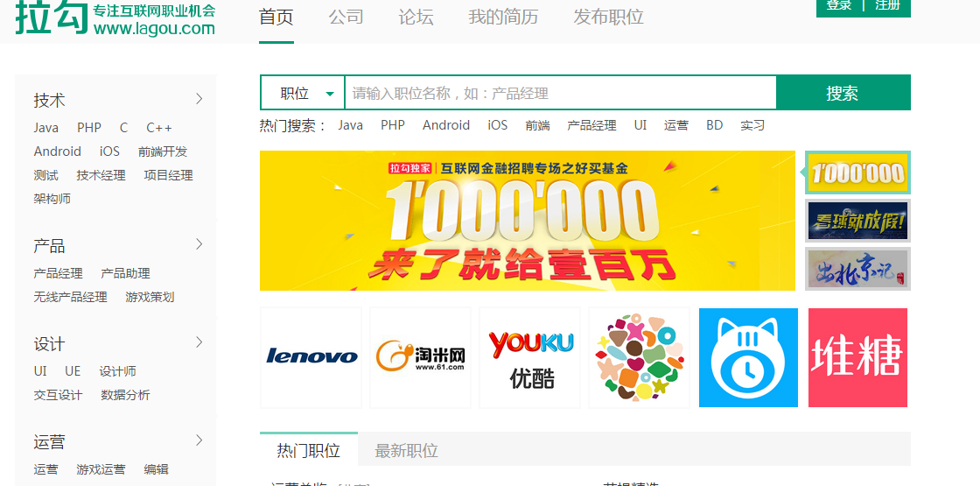Click hot search link Java
The width and height of the screenshot is (980, 486).
(x=351, y=125)
